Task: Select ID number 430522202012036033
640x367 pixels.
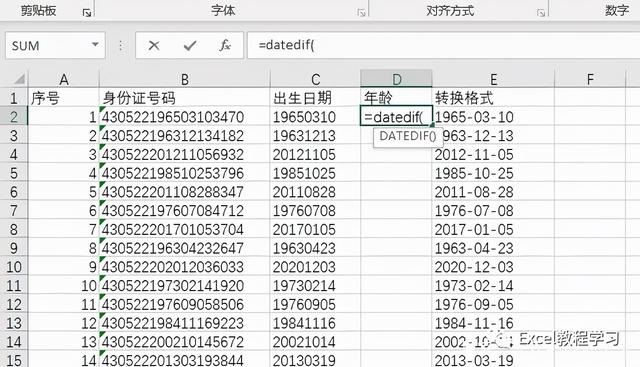Action: [184, 267]
